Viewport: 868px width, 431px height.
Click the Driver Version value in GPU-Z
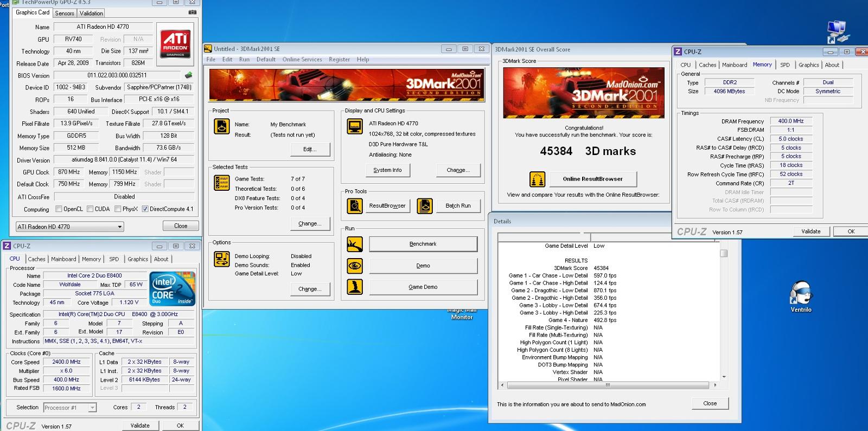[x=124, y=160]
